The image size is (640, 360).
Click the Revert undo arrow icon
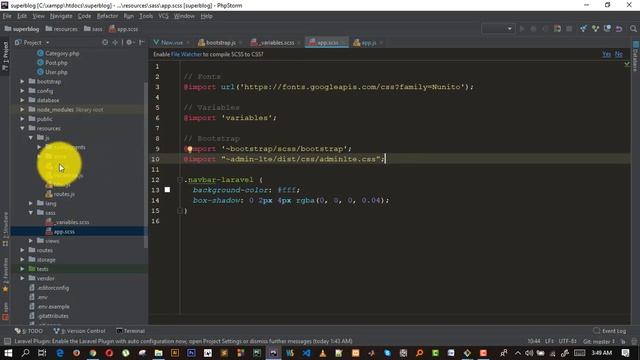coord(619,29)
